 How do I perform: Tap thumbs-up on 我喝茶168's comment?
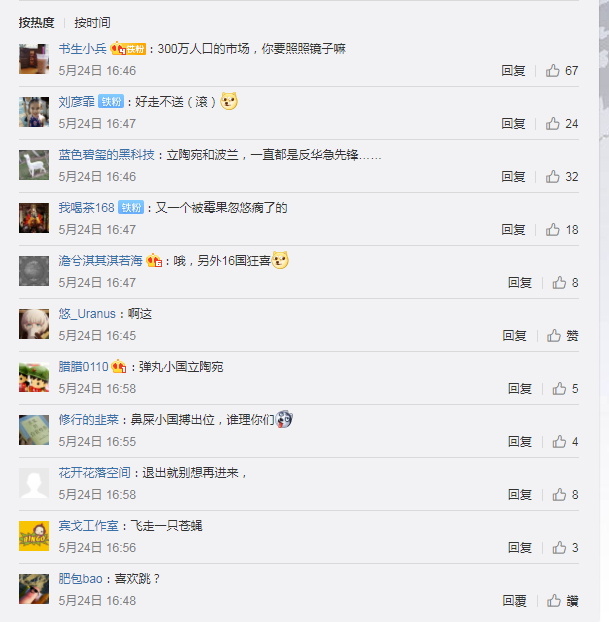pyautogui.click(x=552, y=230)
